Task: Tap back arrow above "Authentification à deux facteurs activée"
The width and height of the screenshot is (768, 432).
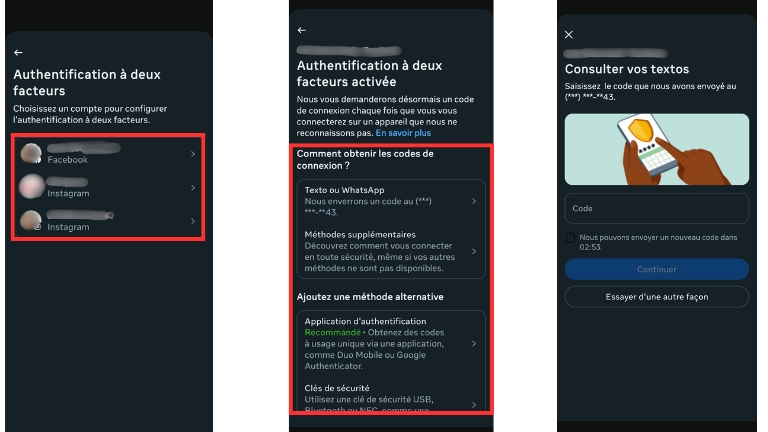Action: pos(301,31)
